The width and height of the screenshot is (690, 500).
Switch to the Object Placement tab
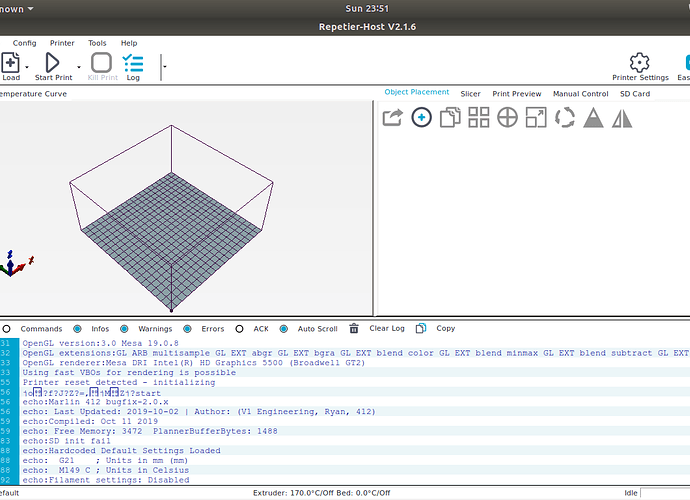pos(417,92)
